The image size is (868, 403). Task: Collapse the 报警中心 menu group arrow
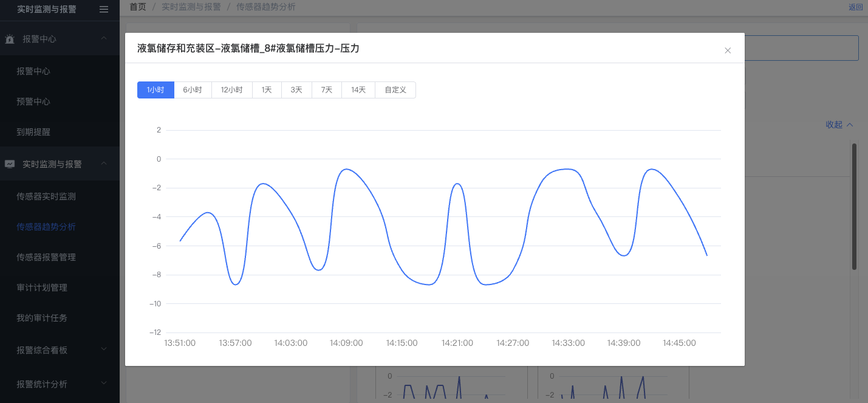pos(104,39)
